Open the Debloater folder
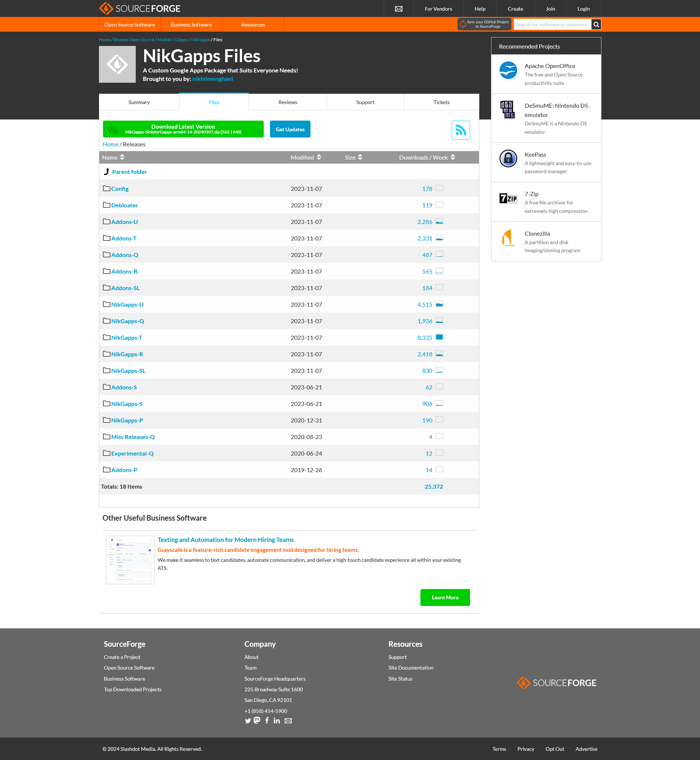Viewport: 700px width, 760px height. (124, 205)
